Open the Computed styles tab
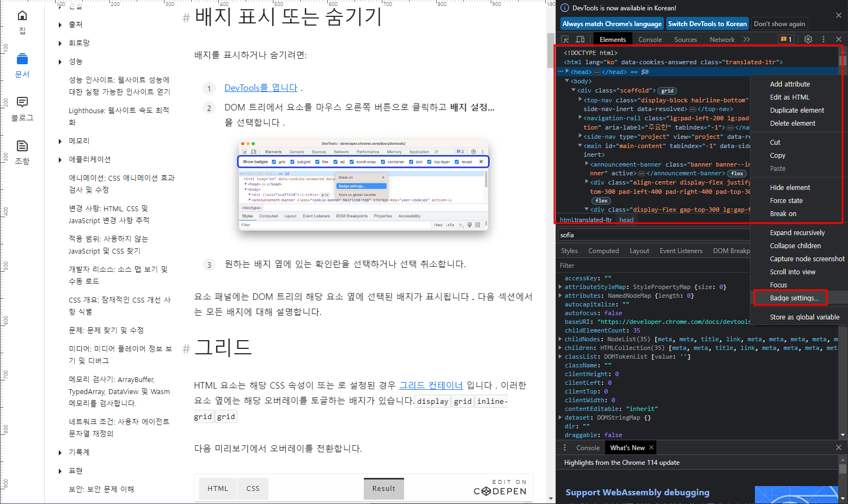848x504 pixels. click(x=603, y=251)
